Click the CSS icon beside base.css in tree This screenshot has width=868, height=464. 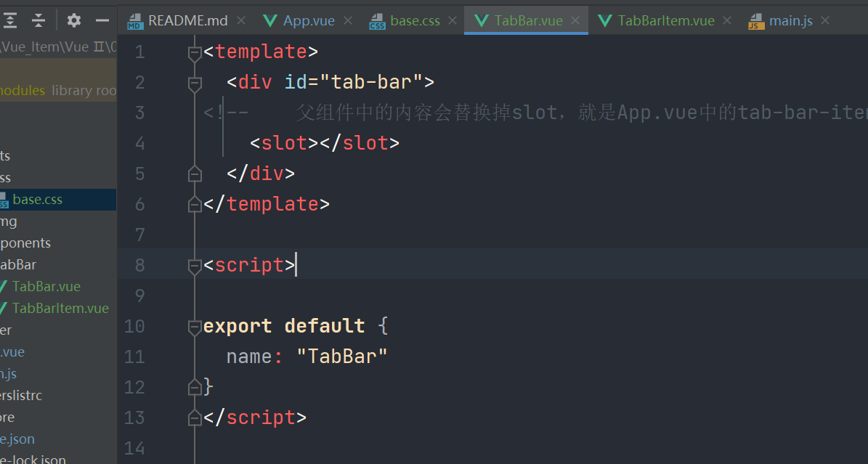click(4, 200)
